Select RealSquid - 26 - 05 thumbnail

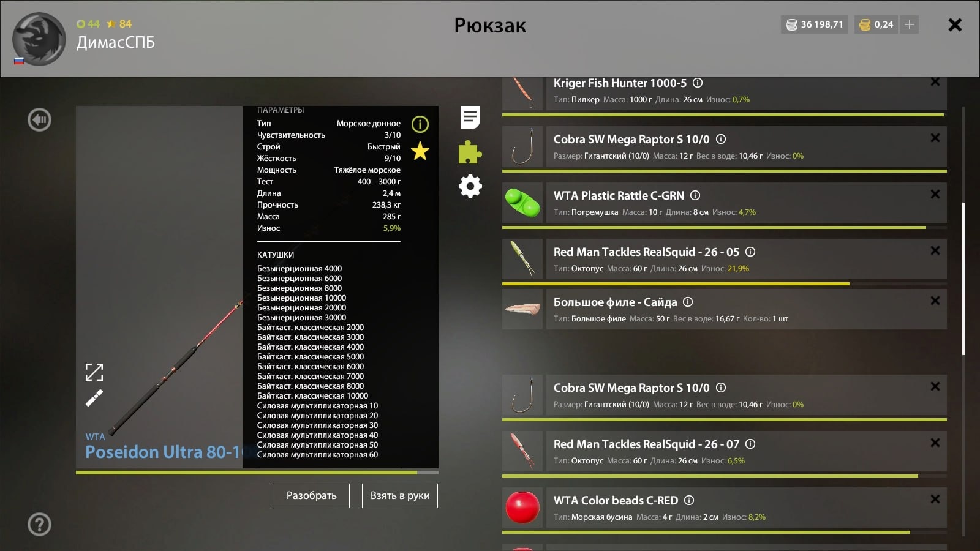522,259
